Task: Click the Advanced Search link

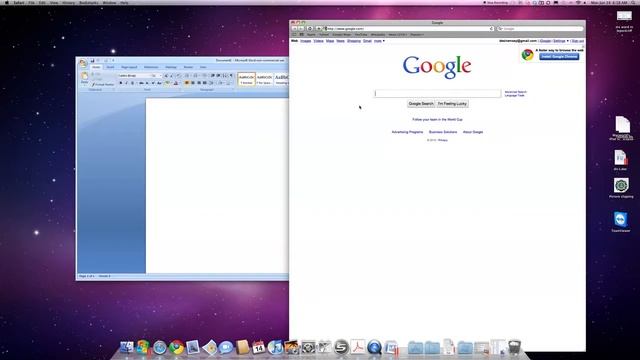Action: point(516,92)
